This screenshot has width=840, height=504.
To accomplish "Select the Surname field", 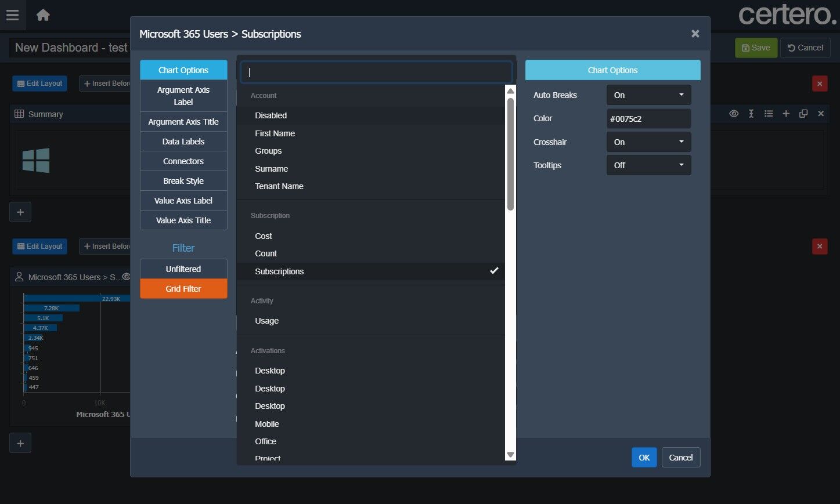I will pos(370,169).
